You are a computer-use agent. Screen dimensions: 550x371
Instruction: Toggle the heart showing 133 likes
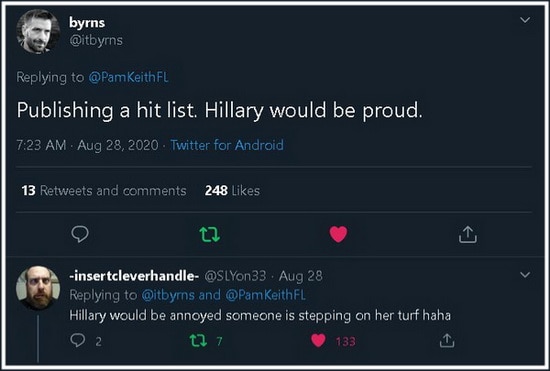point(318,340)
